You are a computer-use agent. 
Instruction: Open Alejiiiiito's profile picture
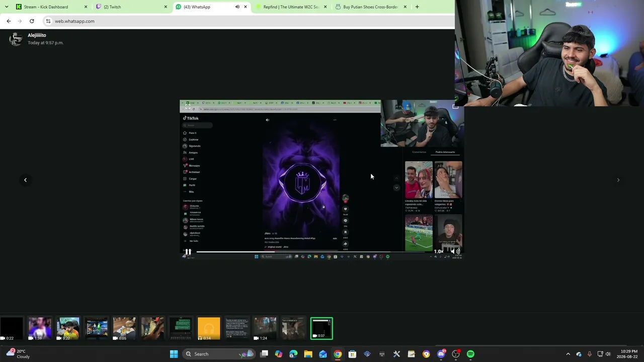tap(16, 39)
